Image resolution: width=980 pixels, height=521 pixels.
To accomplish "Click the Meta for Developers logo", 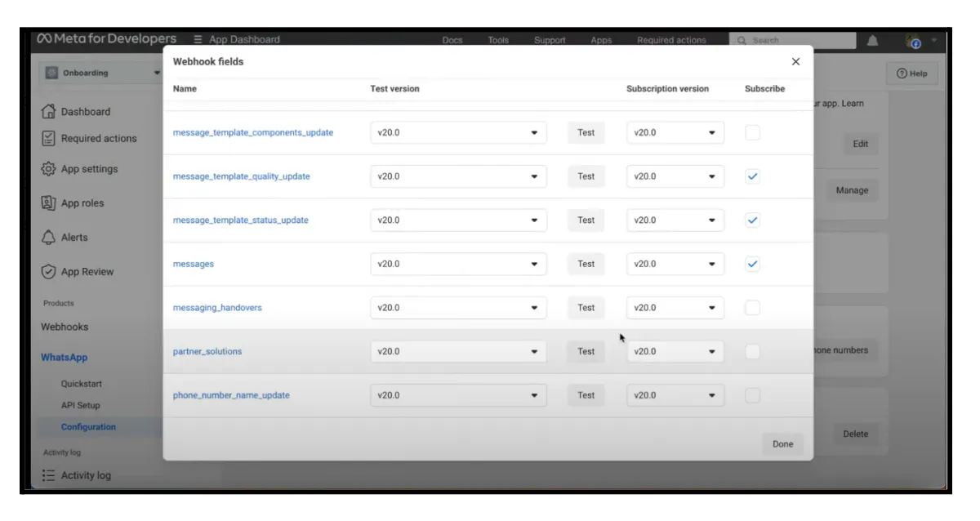I will coord(106,39).
